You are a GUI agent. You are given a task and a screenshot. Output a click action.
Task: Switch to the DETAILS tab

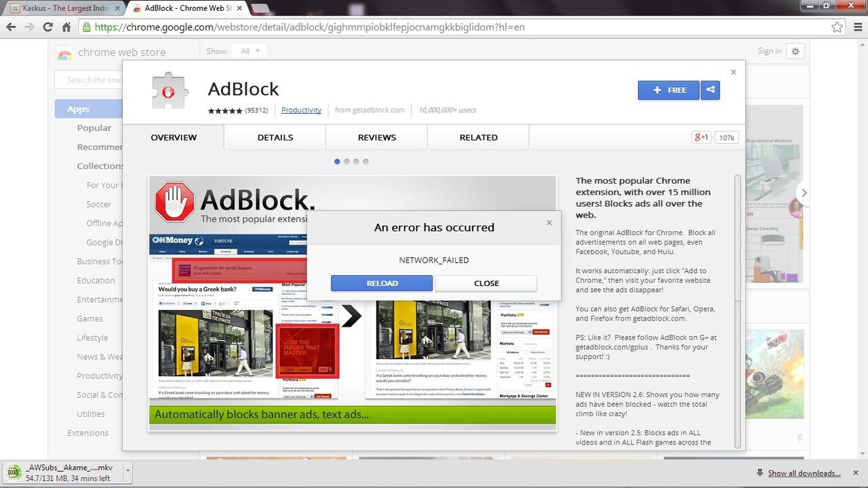click(x=275, y=137)
